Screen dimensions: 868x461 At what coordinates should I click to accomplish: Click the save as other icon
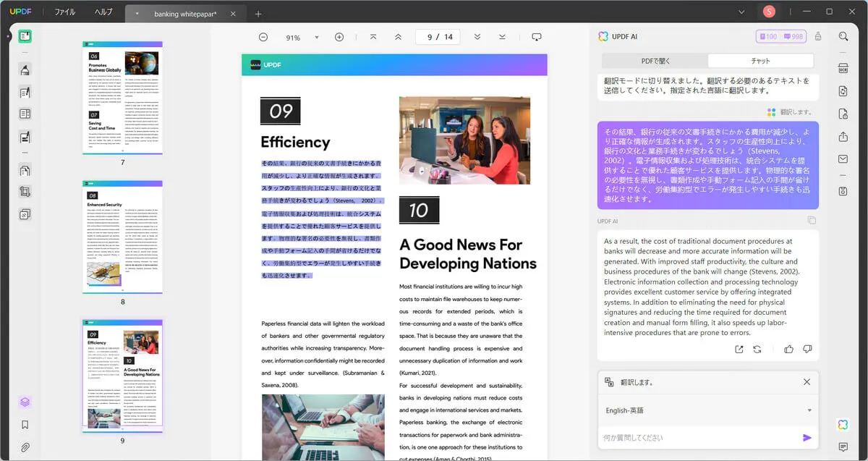(843, 191)
